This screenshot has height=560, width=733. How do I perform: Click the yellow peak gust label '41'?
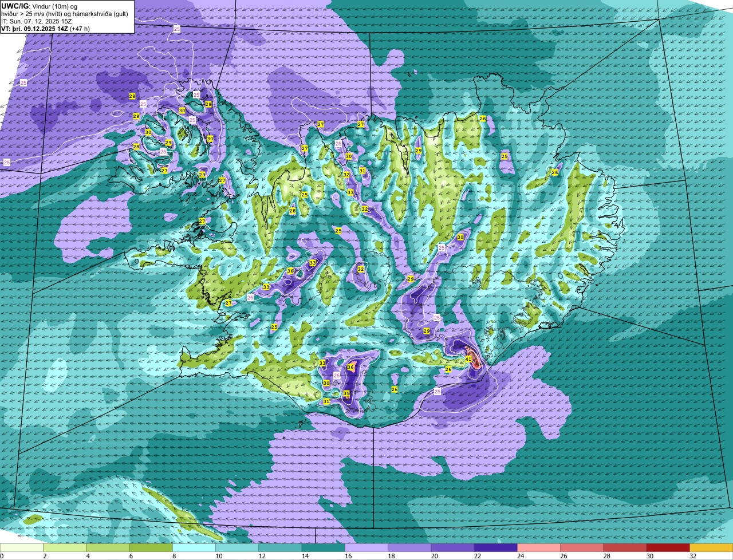tap(468, 359)
